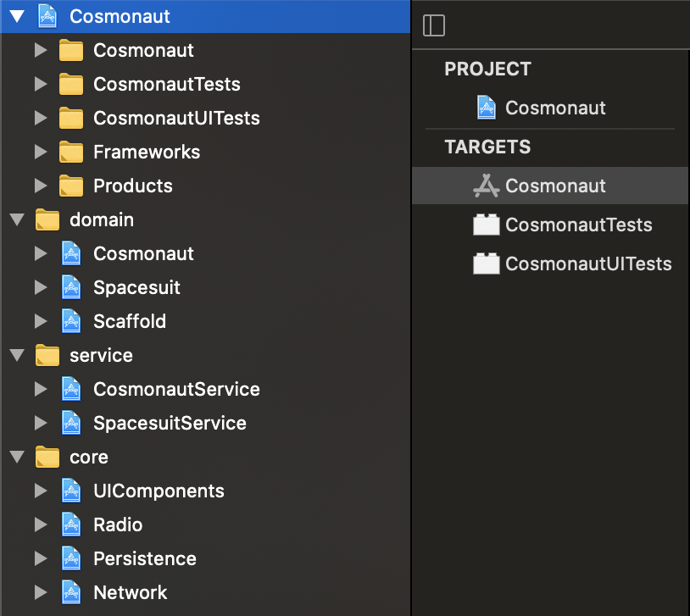Select Persistence in the core group
690x616 pixels.
(145, 558)
